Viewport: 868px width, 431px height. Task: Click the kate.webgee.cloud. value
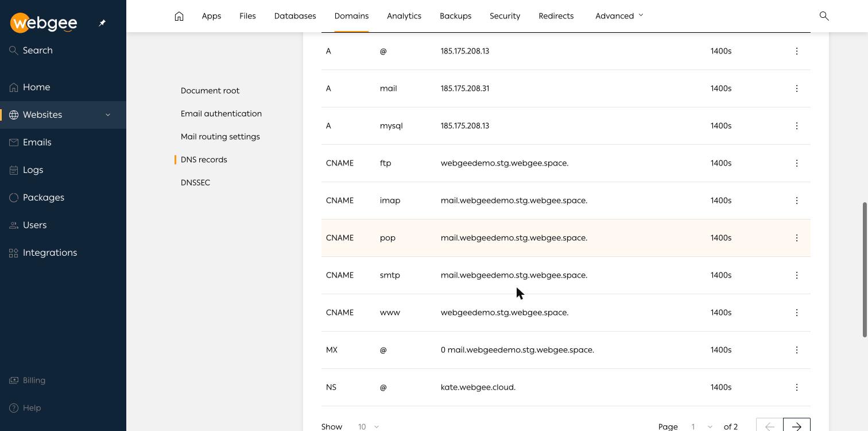point(478,387)
